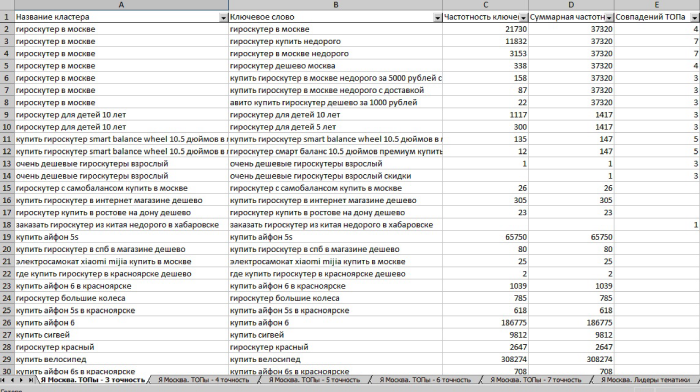Switch to sheet Я Москва. ТОПы - 3 точность
This screenshot has height=392, width=700.
(92, 380)
